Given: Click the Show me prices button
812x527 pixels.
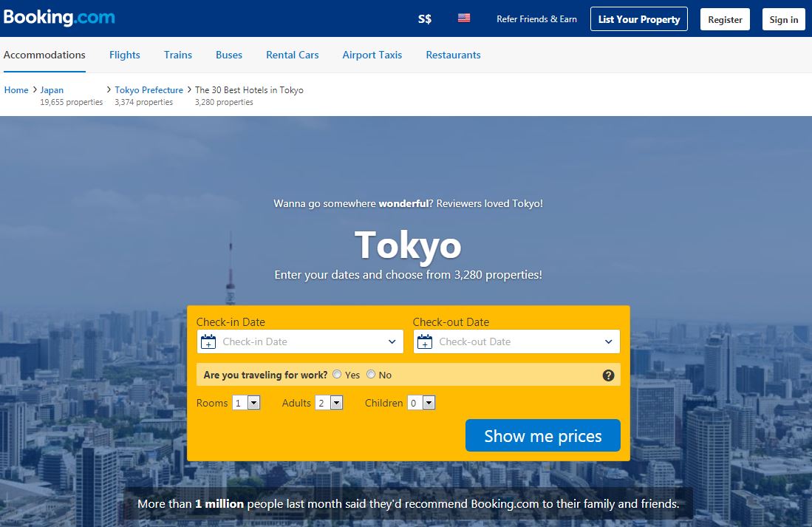Looking at the screenshot, I should pyautogui.click(x=543, y=435).
